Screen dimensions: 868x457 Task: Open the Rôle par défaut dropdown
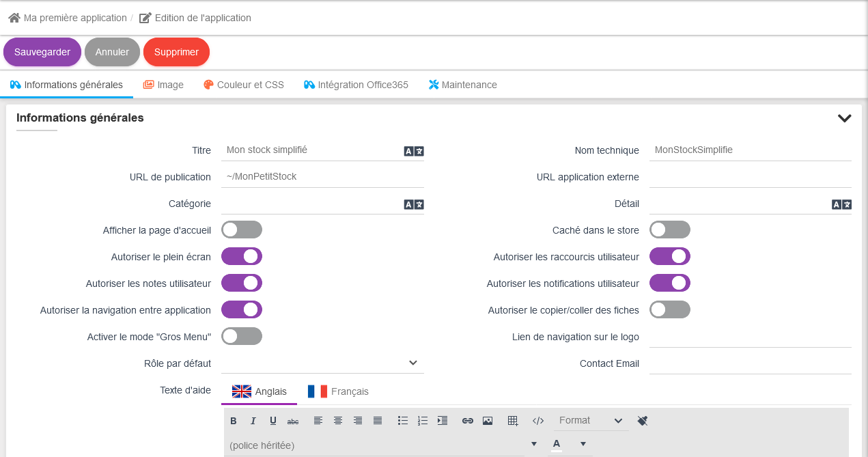322,363
